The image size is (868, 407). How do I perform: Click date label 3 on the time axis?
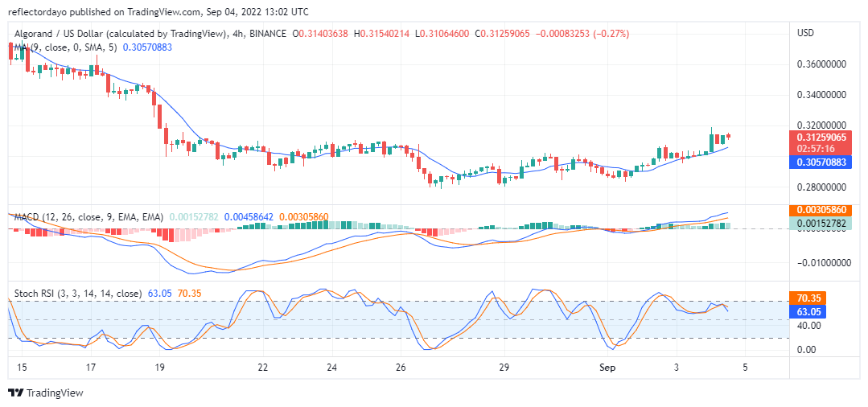tap(677, 367)
